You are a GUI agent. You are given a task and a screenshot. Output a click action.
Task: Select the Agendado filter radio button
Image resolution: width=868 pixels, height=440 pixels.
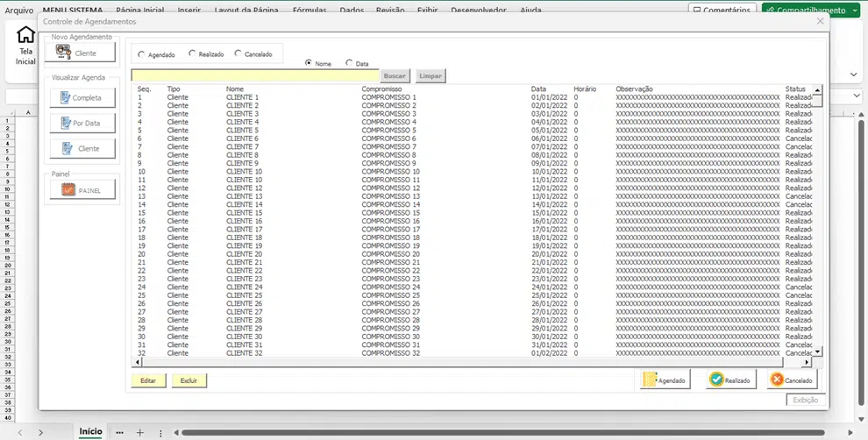coord(142,54)
